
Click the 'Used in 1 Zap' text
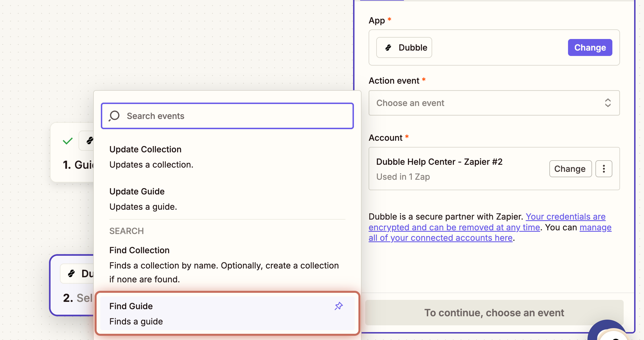click(403, 177)
